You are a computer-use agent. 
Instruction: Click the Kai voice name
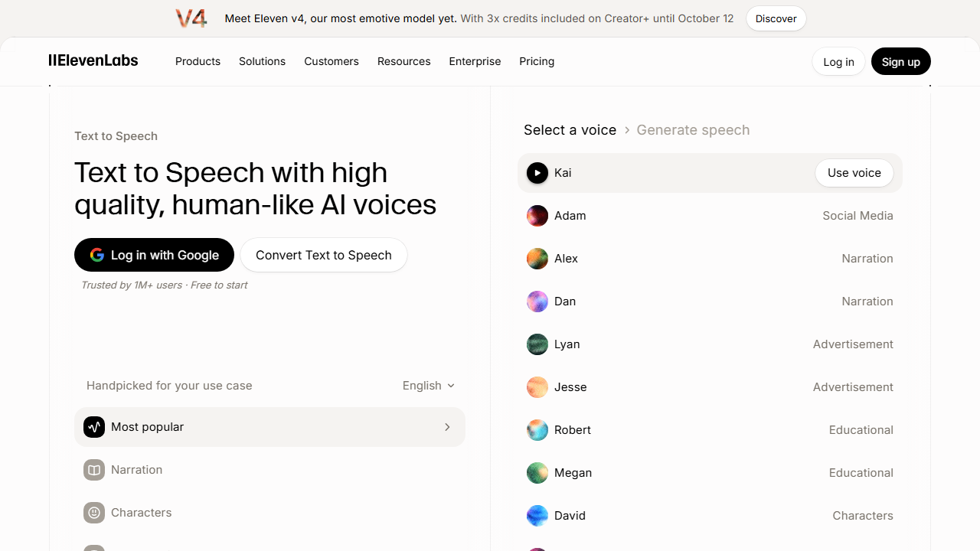(x=563, y=173)
